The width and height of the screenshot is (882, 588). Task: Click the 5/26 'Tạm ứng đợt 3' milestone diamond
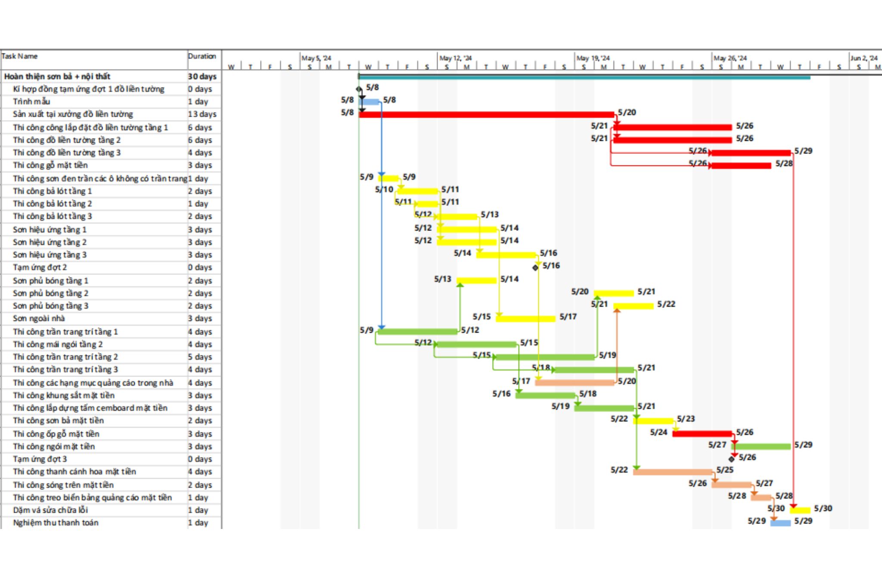coord(732,459)
